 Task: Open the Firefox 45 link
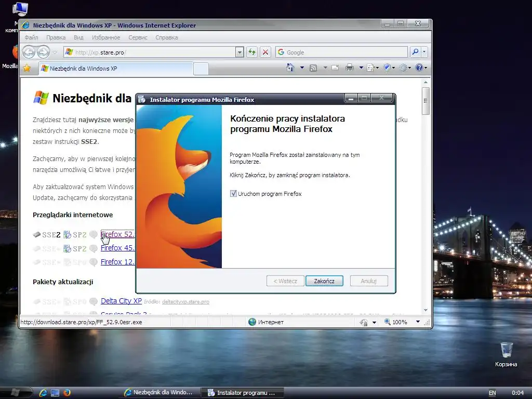point(118,248)
